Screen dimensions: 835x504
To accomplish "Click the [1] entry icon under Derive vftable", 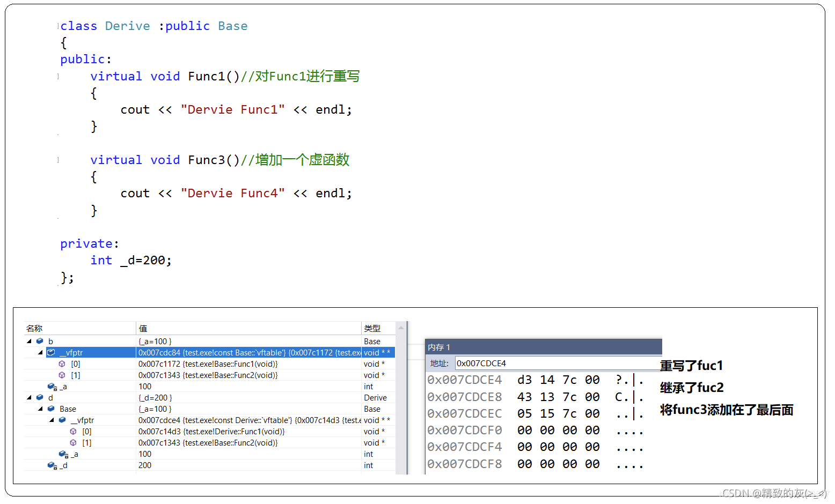I will click(74, 442).
